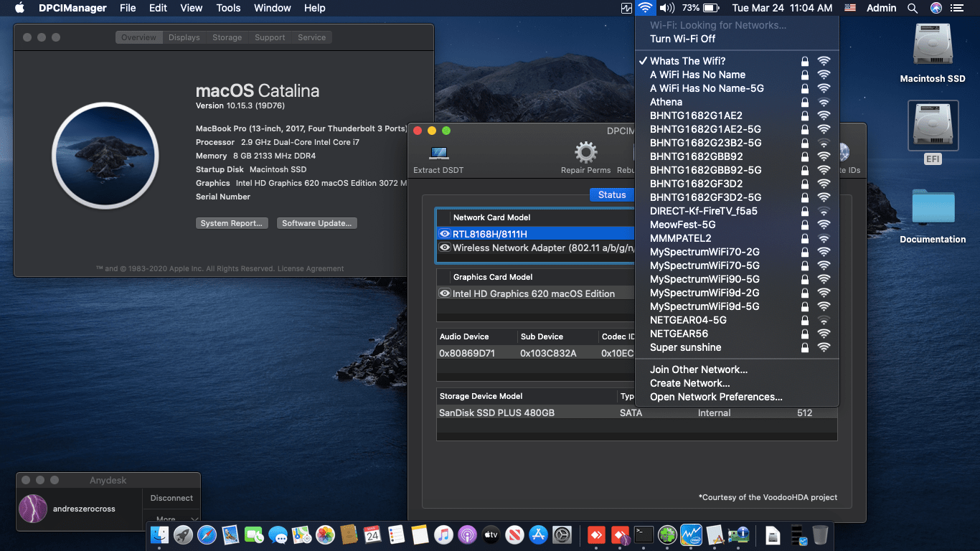The width and height of the screenshot is (980, 551).
Task: Open the Admin user menu
Action: (x=881, y=8)
